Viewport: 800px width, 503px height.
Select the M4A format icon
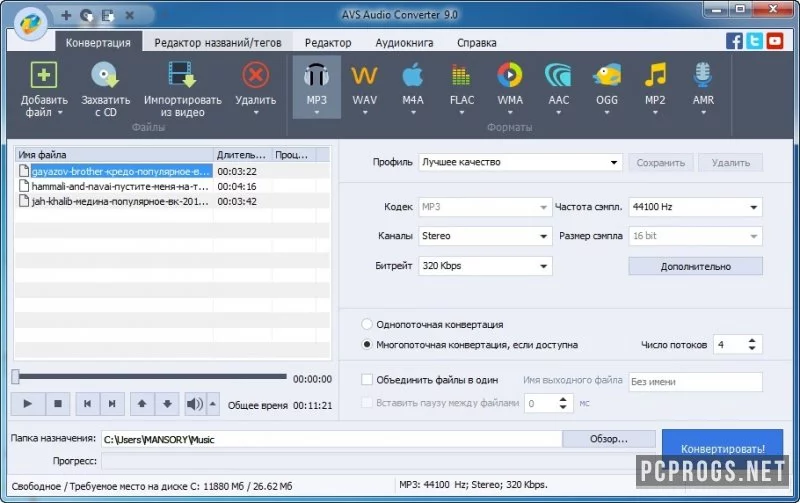[x=412, y=76]
